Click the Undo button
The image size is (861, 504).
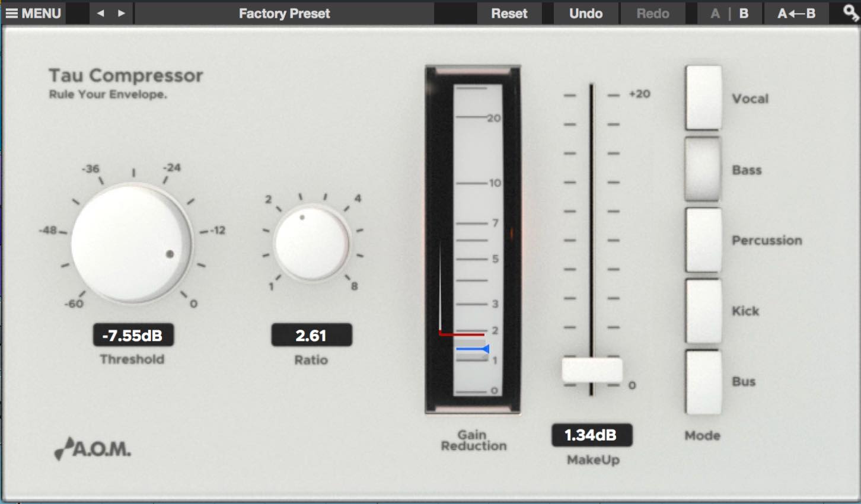tap(586, 13)
